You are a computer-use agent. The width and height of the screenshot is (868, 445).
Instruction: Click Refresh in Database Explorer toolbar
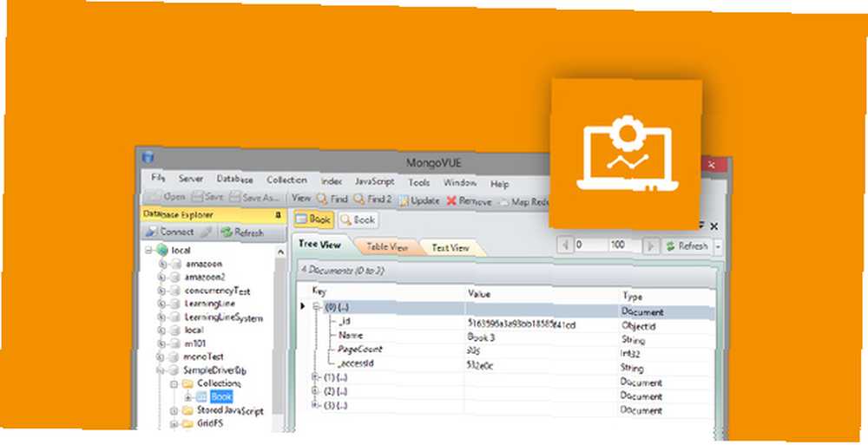pyautogui.click(x=242, y=233)
